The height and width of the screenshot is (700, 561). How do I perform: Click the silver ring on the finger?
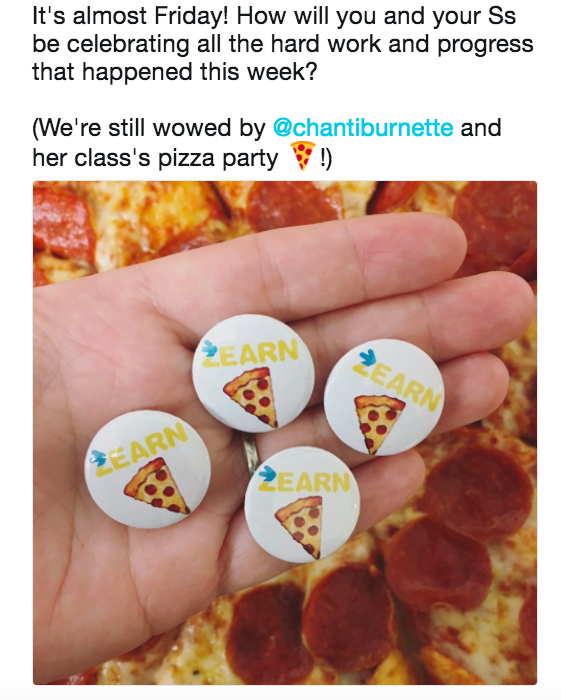[250, 454]
